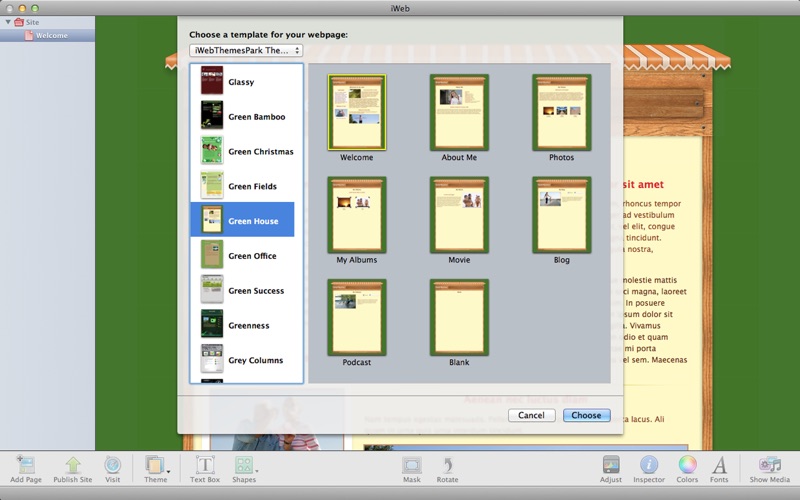Click the Show Media icon
Viewport: 800px width, 500px height.
point(769,465)
